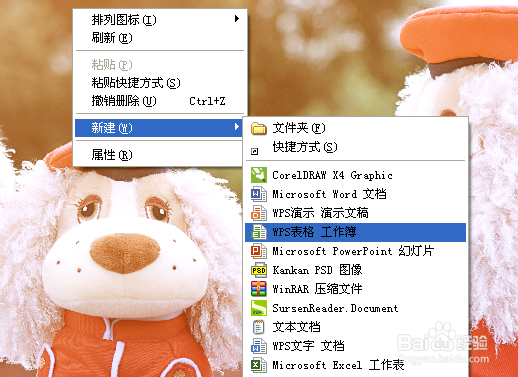Click the Microsoft Word document icon
The image size is (518, 377).
click(x=259, y=194)
